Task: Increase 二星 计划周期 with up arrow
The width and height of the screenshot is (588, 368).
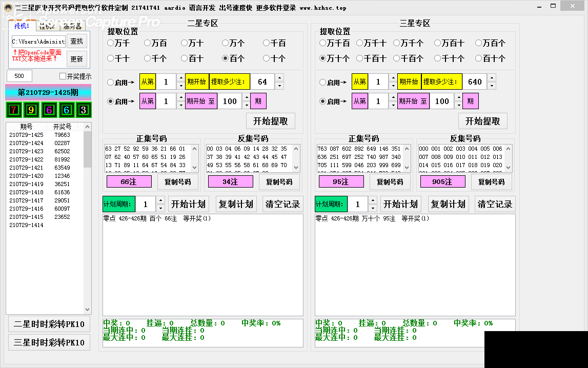Action: pyautogui.click(x=160, y=200)
